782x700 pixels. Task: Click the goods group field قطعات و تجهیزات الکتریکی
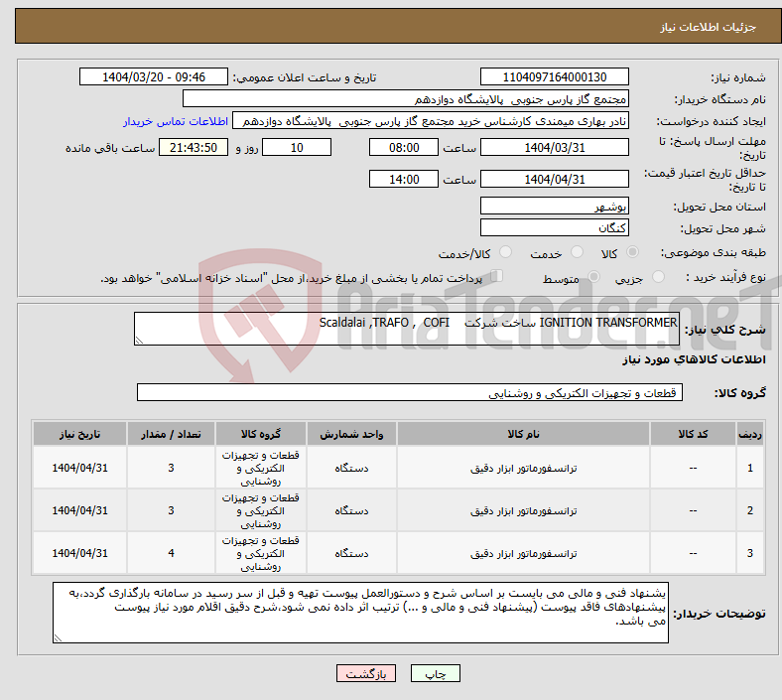click(x=410, y=392)
